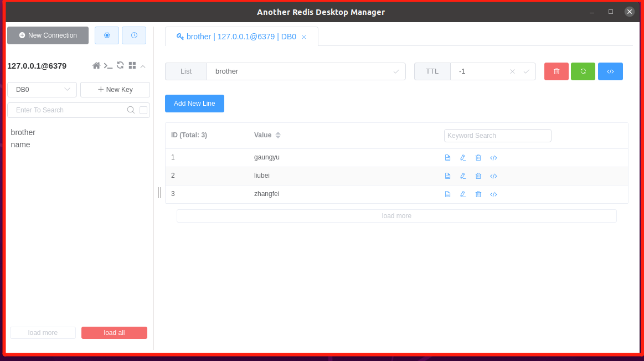Click the sidebar resize handle
The height and width of the screenshot is (361, 644).
click(x=159, y=192)
